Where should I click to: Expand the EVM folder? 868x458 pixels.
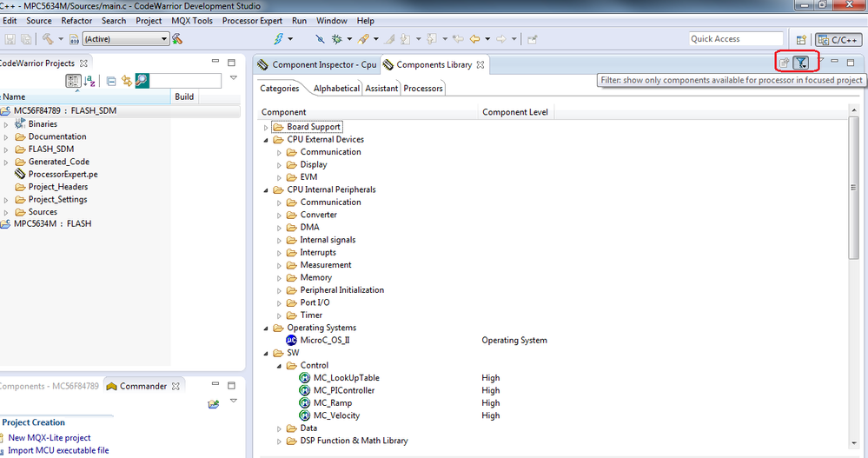279,178
